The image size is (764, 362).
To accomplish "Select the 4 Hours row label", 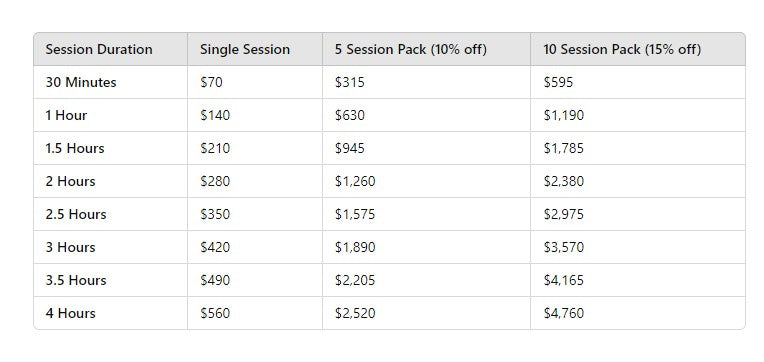I will pos(70,313).
